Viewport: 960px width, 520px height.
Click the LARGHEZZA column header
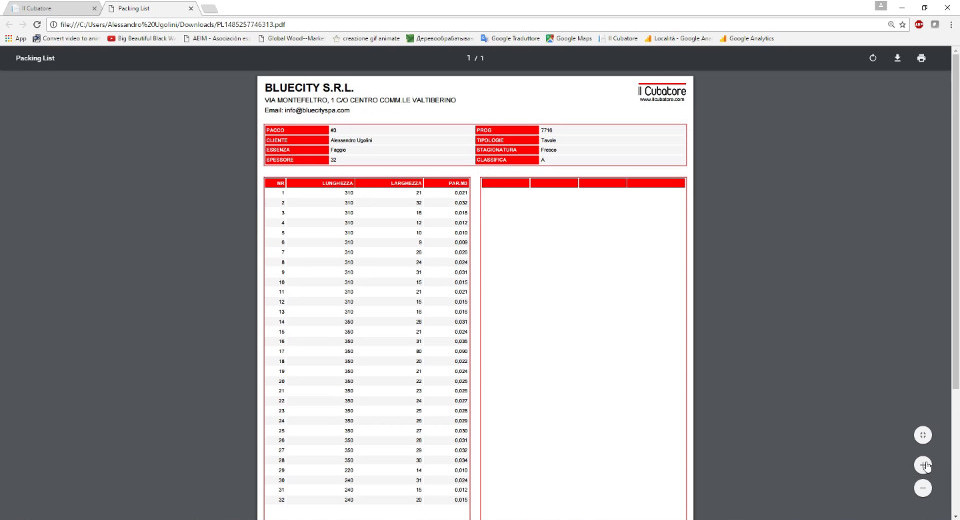pyautogui.click(x=389, y=183)
